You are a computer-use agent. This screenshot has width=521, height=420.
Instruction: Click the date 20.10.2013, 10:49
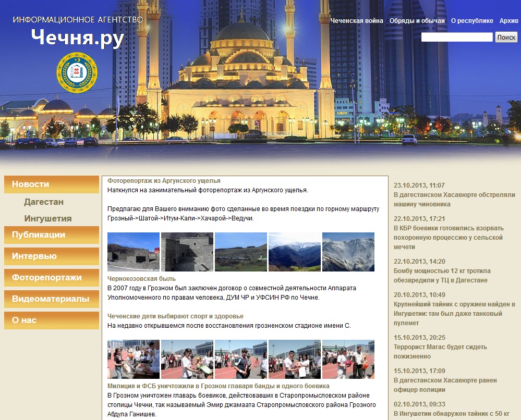point(419,295)
